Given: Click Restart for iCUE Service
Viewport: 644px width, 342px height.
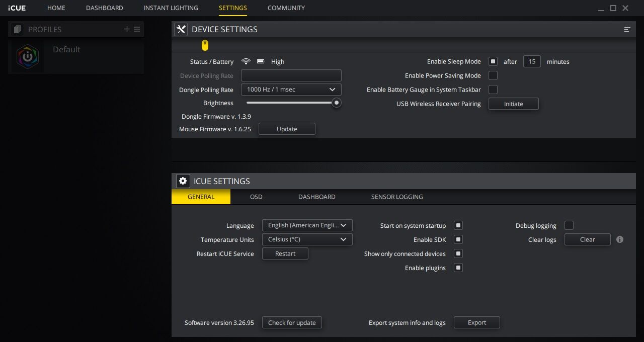Looking at the screenshot, I should tap(285, 253).
